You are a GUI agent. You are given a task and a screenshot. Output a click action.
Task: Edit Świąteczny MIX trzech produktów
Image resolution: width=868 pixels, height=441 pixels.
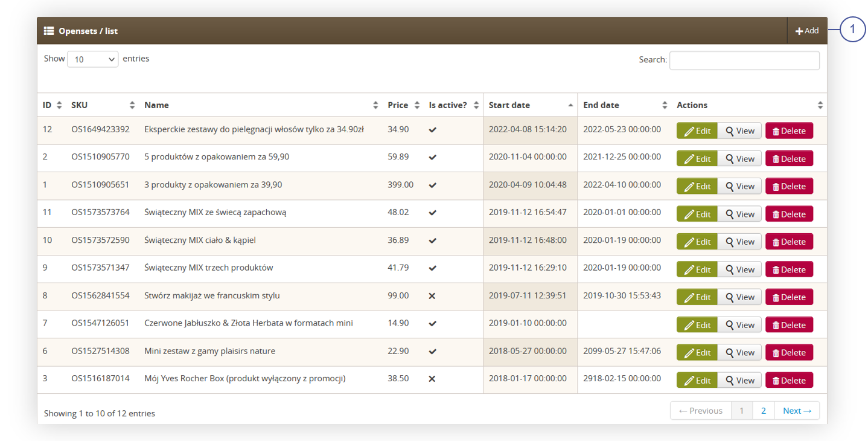(x=697, y=269)
